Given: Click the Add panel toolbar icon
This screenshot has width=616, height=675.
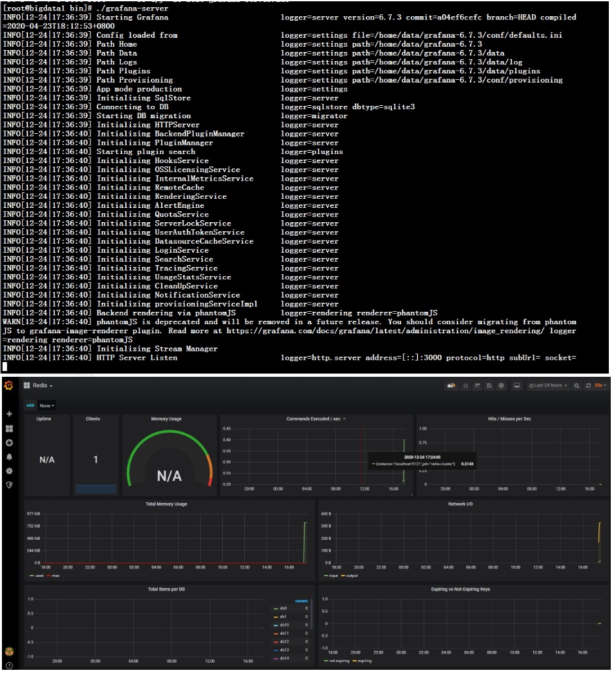Looking at the screenshot, I should coord(451,385).
